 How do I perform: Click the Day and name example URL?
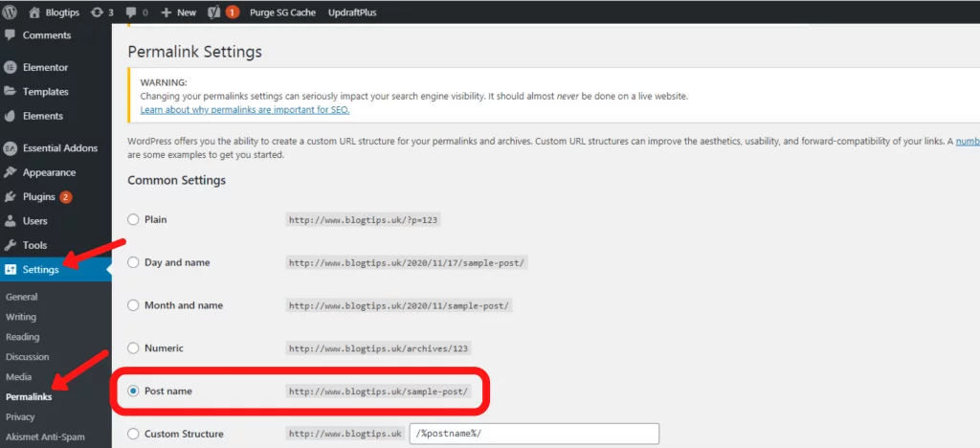[x=408, y=263]
